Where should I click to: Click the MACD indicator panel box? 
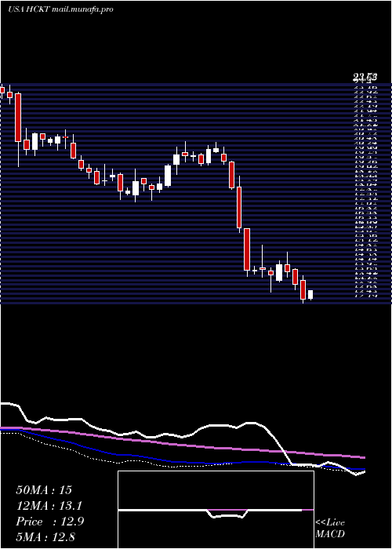point(216,510)
